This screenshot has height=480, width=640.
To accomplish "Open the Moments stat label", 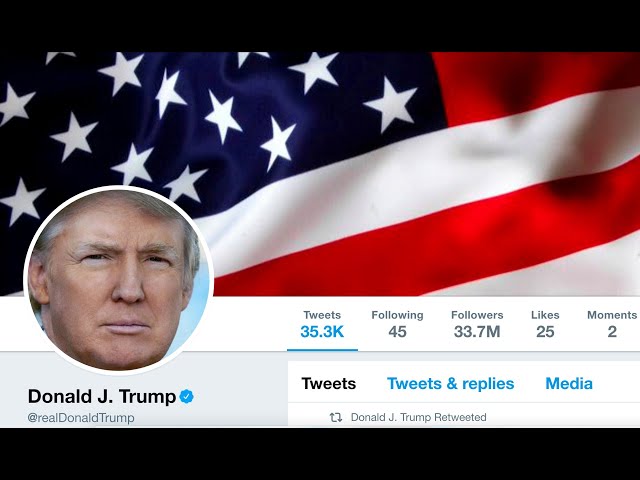I will tap(612, 315).
